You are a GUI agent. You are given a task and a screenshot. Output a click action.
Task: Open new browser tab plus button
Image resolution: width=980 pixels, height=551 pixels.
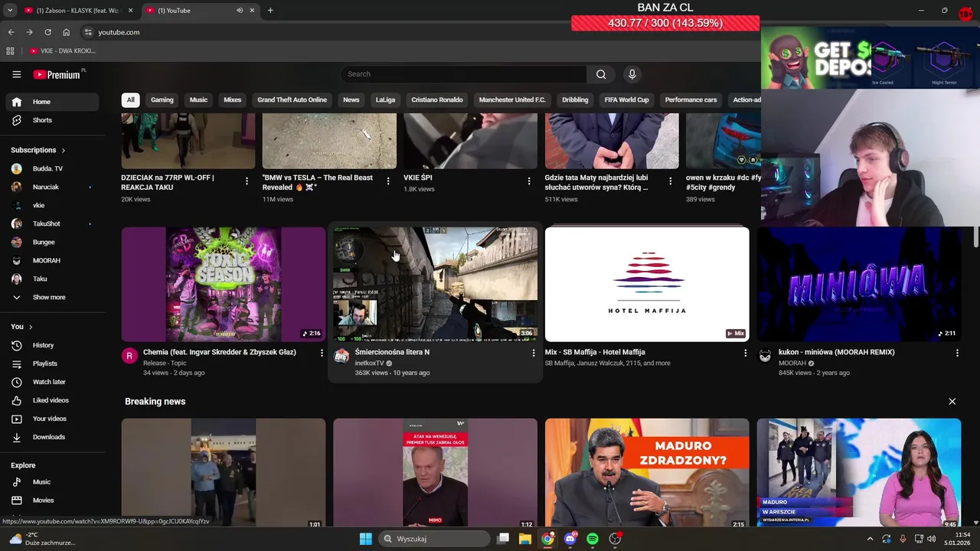(270, 10)
